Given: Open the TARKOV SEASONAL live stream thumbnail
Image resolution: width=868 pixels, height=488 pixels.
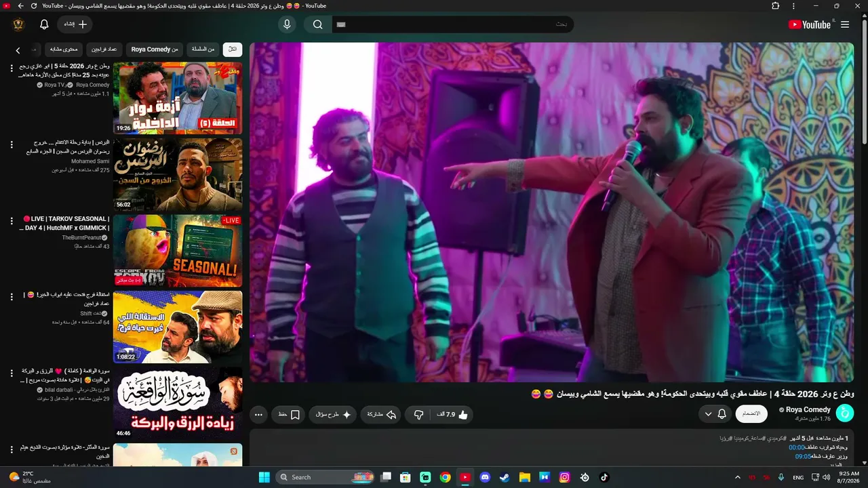Looking at the screenshot, I should pos(178,251).
